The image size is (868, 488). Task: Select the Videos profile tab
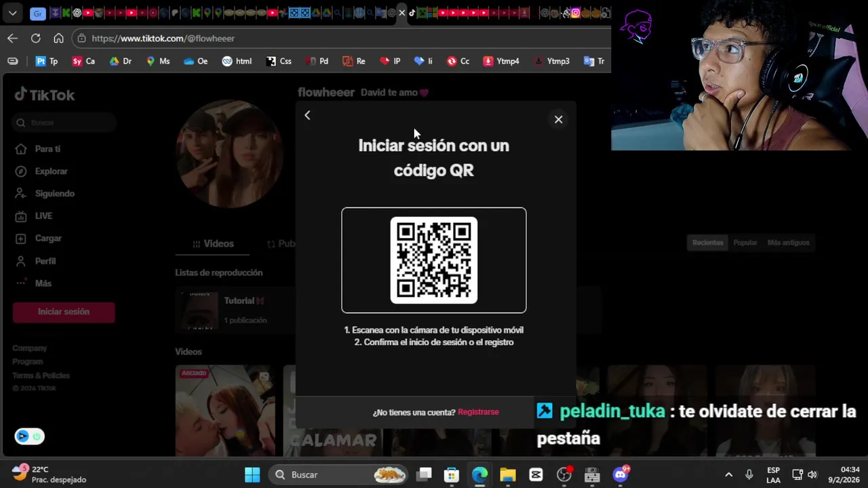click(x=213, y=244)
